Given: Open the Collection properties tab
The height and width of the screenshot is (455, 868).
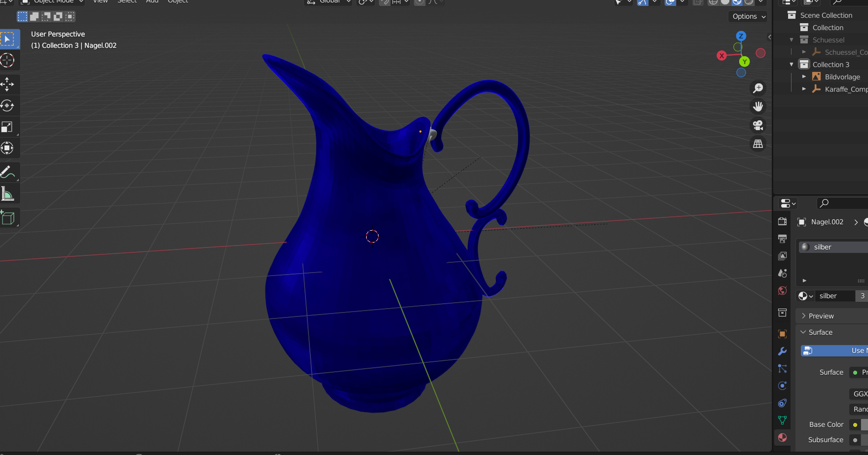Looking at the screenshot, I should [782, 313].
